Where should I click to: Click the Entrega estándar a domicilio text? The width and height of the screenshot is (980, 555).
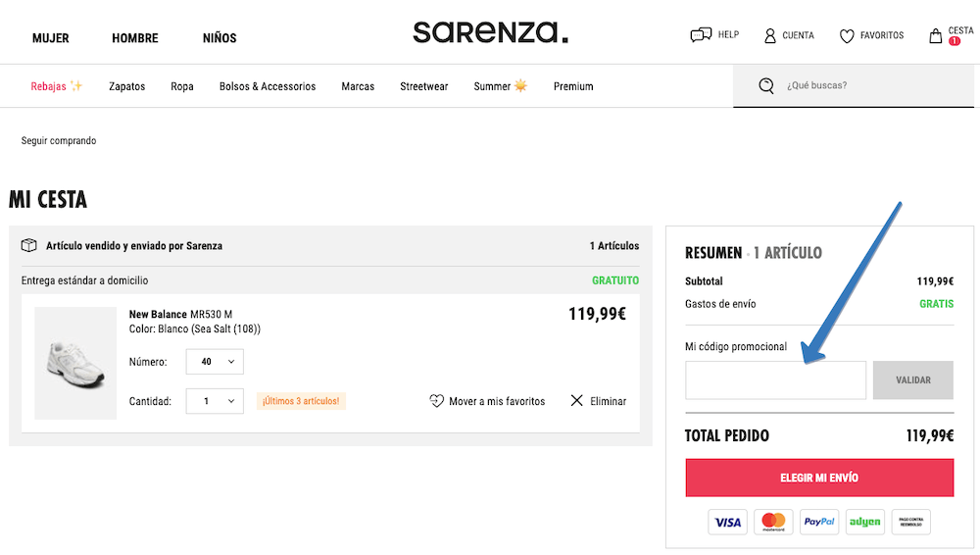pyautogui.click(x=84, y=280)
